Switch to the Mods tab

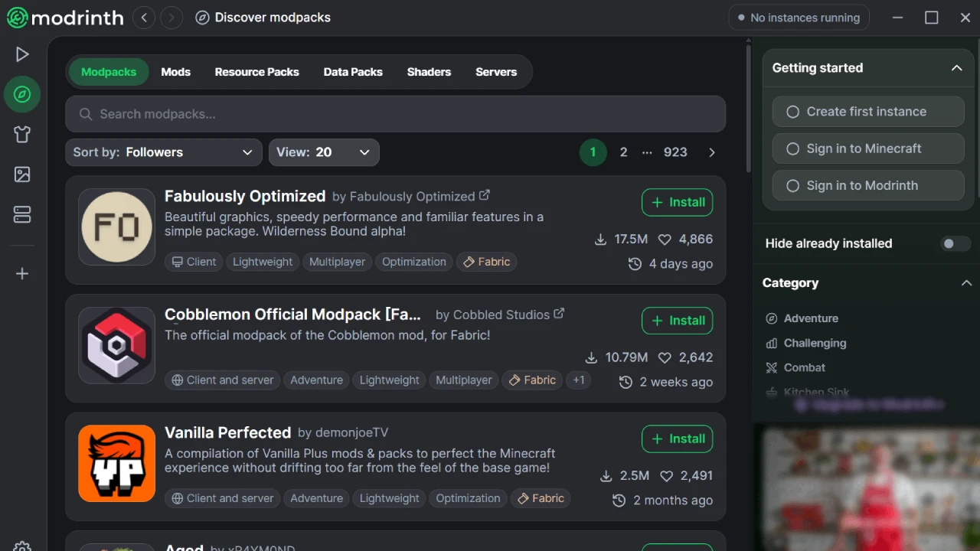175,72
